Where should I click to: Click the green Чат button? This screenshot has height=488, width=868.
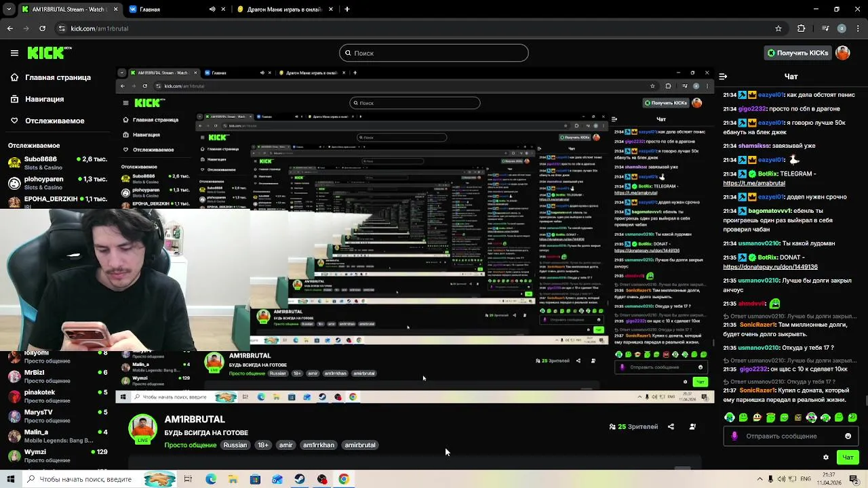pyautogui.click(x=848, y=457)
